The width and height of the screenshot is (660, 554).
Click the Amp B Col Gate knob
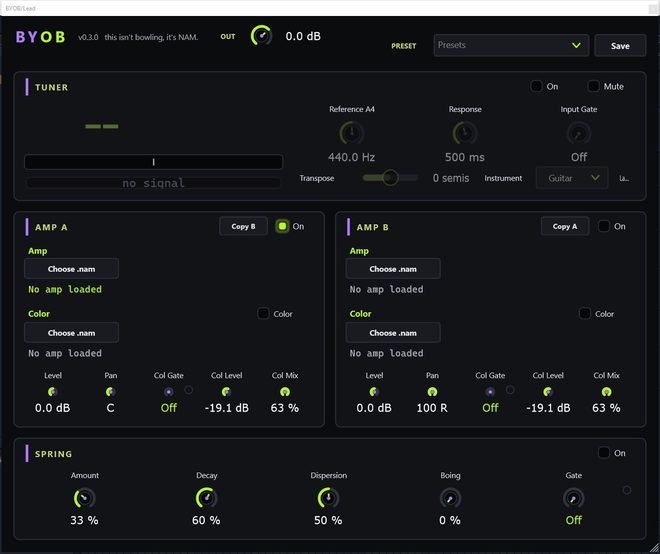[x=490, y=392]
